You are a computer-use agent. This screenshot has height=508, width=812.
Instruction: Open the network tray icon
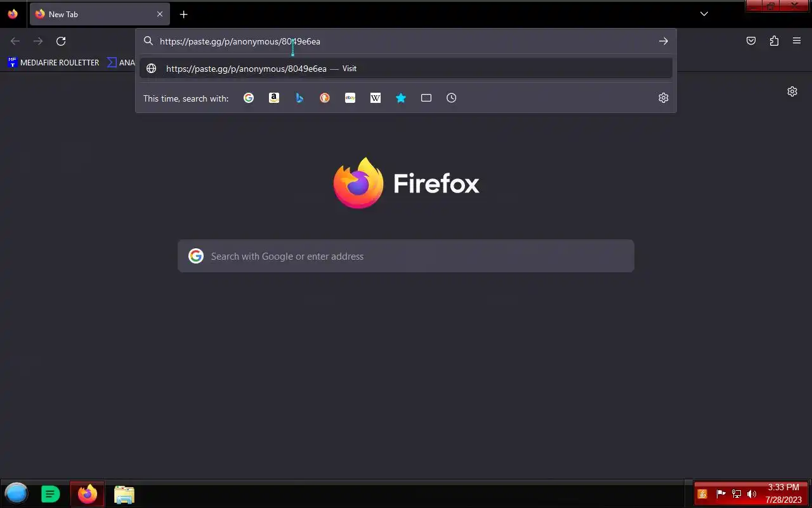tap(737, 494)
